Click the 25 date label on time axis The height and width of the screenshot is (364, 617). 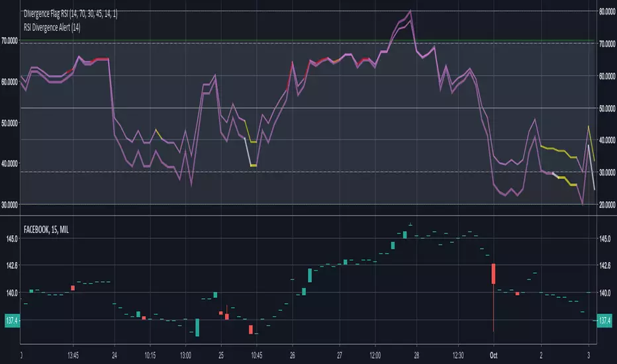221,355
